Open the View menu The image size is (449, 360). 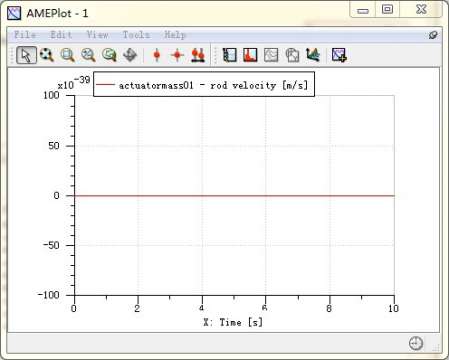tap(97, 35)
